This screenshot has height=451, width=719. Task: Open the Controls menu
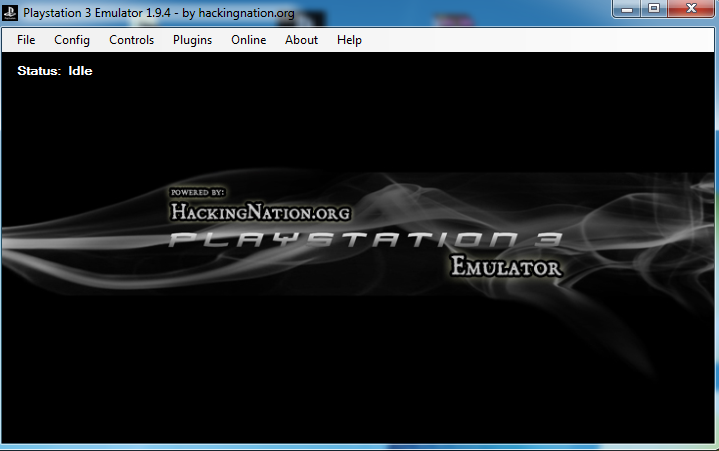132,40
